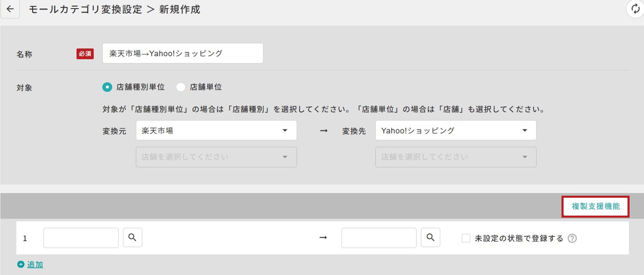Open search for the destination category field
644x275 pixels.
pyautogui.click(x=430, y=238)
